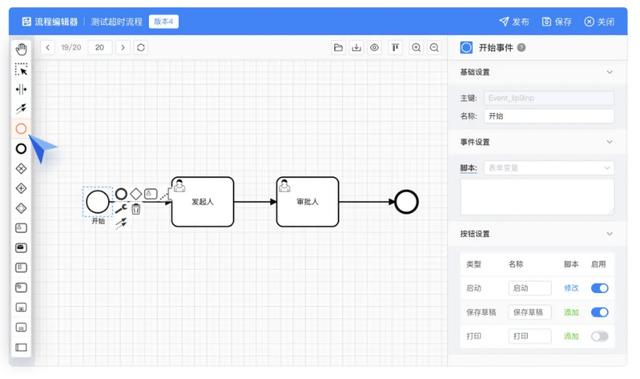Pick the parallel gateway with plus from the palette
640x379 pixels.
(x=21, y=188)
